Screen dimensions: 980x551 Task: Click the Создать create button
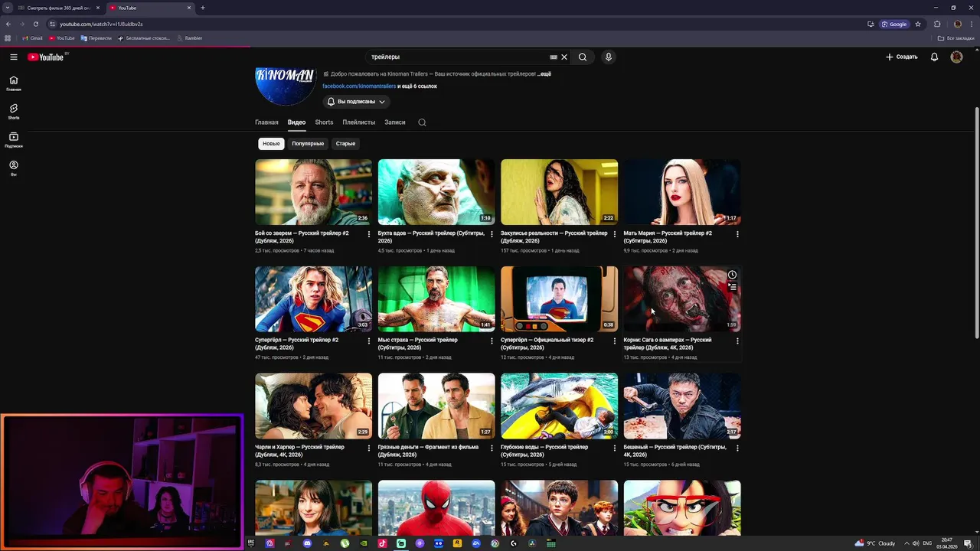pyautogui.click(x=901, y=57)
